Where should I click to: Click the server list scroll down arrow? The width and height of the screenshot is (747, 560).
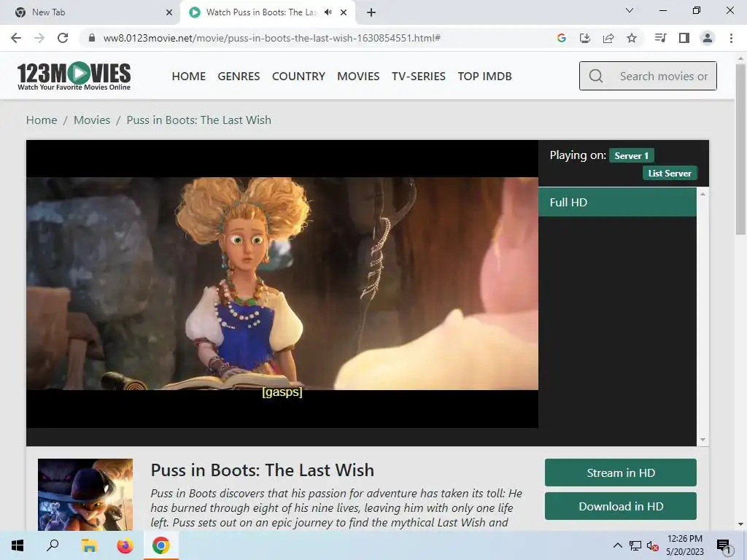point(703,440)
